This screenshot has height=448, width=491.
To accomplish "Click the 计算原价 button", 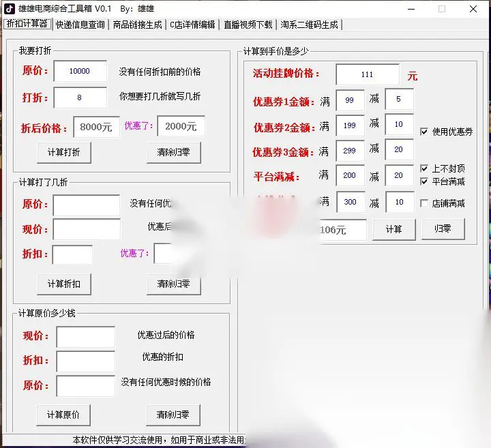I will 63,415.
